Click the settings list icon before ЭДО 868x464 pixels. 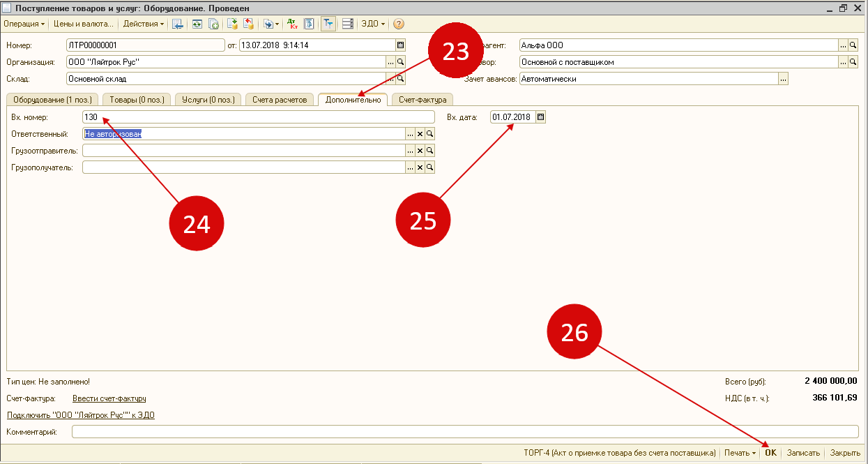[x=347, y=24]
